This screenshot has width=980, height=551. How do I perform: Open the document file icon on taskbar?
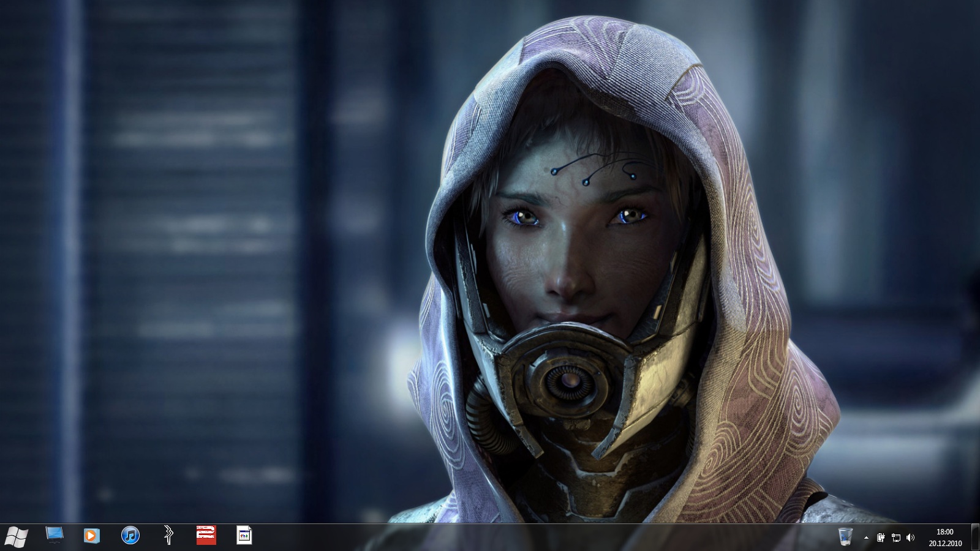244,535
